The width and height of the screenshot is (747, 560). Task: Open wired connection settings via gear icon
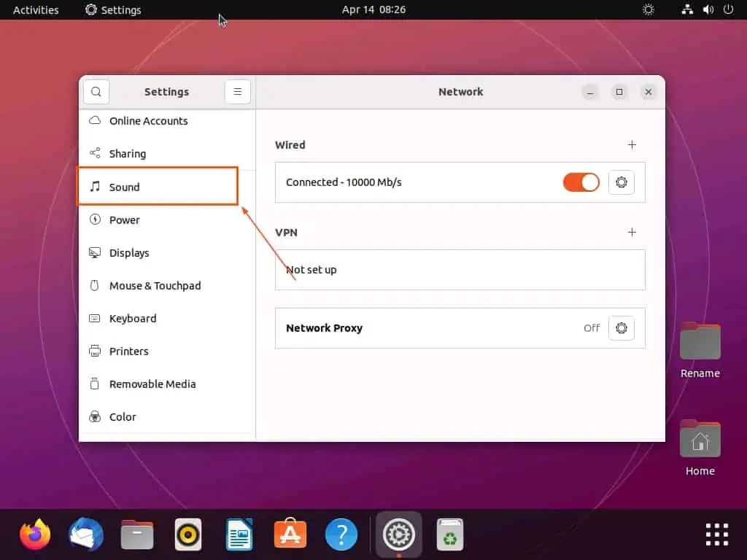pyautogui.click(x=622, y=182)
